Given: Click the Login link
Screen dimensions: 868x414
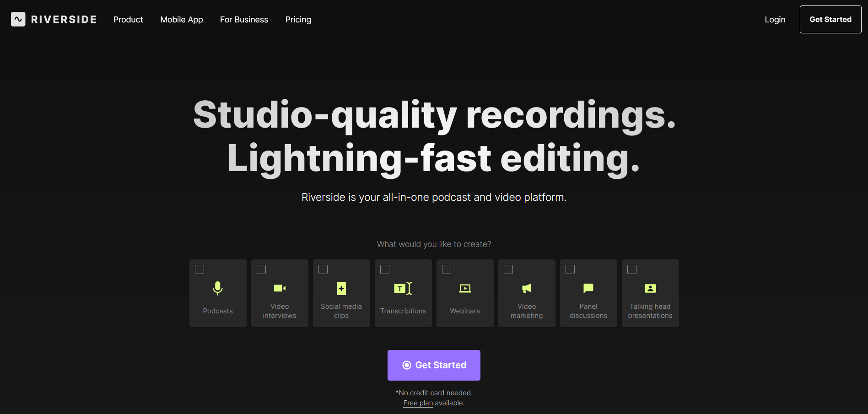Looking at the screenshot, I should [775, 20].
